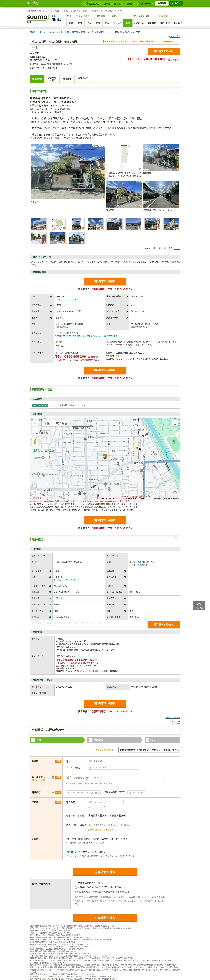The height and width of the screenshot is (980, 210).
Task: Collapse the 物件概要 section
Action: click(176, 539)
